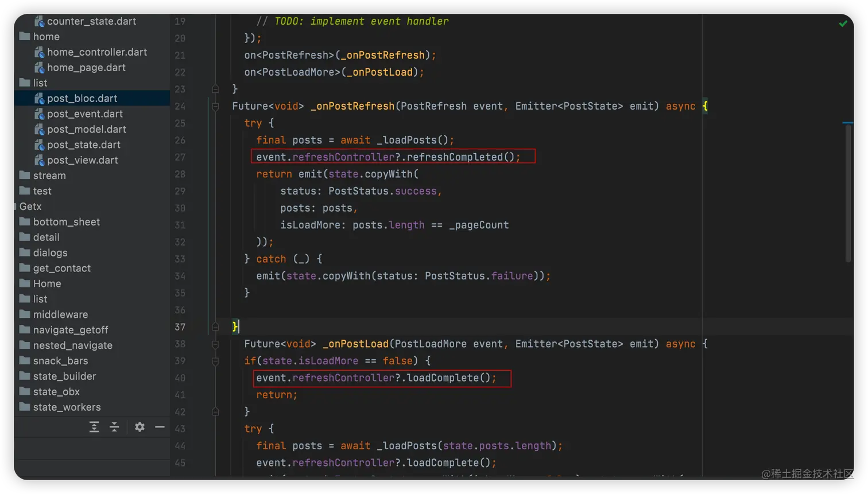Open post_event.dart file
The width and height of the screenshot is (868, 494).
[x=79, y=114]
